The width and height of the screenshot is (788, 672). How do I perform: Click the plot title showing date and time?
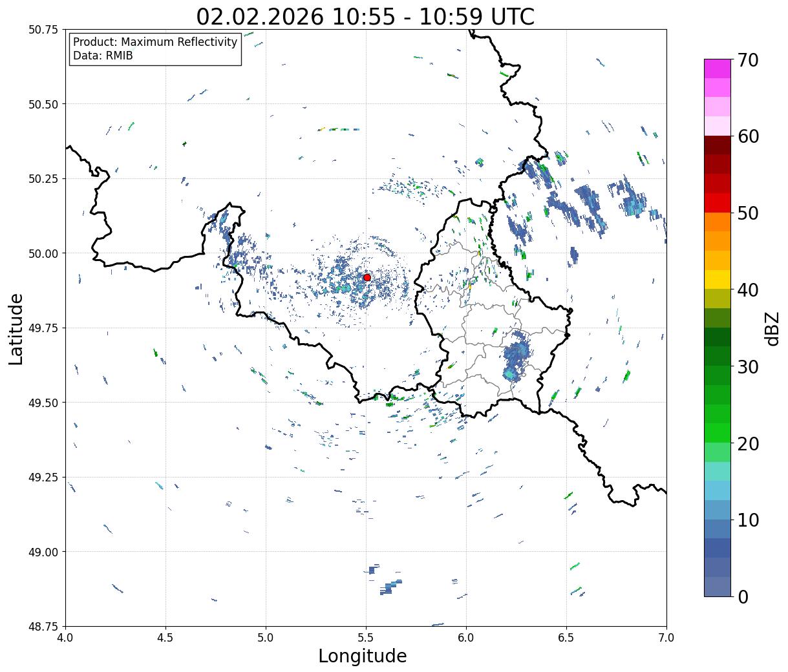coord(365,16)
